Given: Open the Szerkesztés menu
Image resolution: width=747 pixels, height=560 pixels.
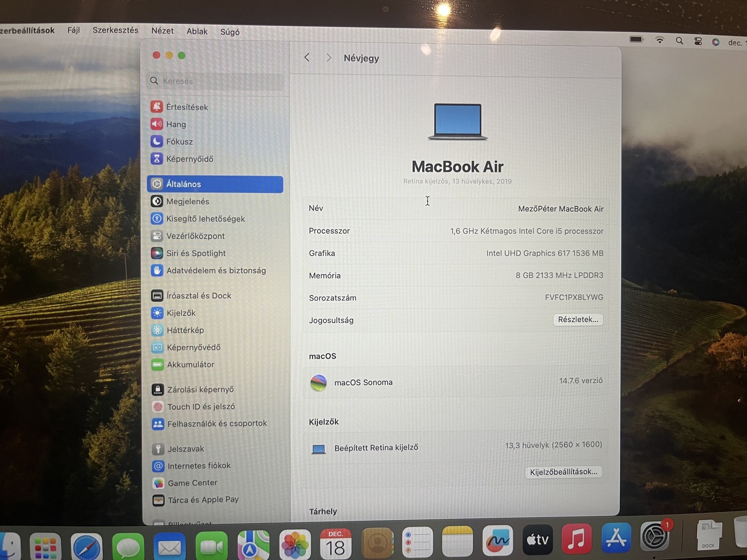Looking at the screenshot, I should (x=115, y=30).
